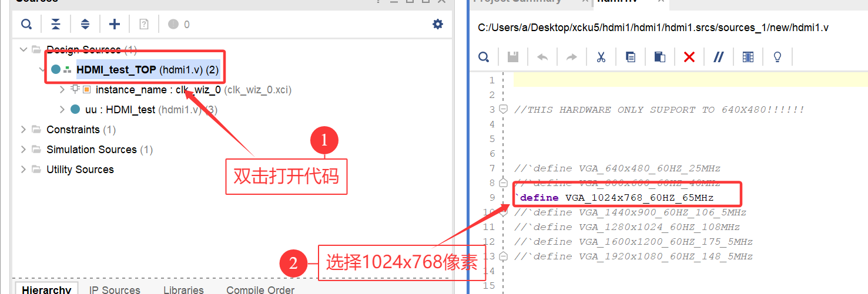The image size is (868, 294).
Task: Select the Constraints (1) folder row
Action: (81, 129)
